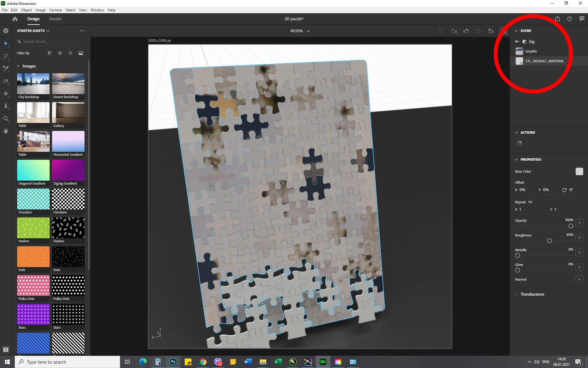Screen dimensions: 588x368
Task: Click the Base Color swatch
Action: [579, 171]
